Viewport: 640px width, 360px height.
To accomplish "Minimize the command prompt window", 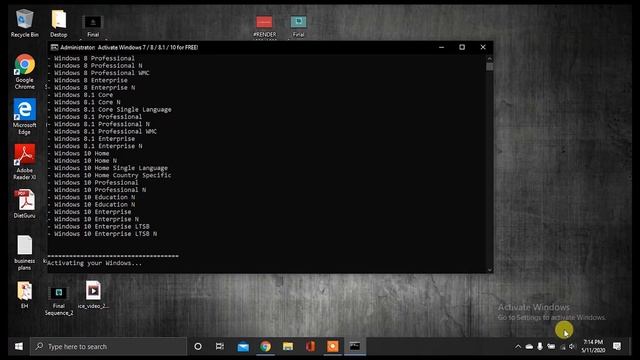I will [441, 47].
